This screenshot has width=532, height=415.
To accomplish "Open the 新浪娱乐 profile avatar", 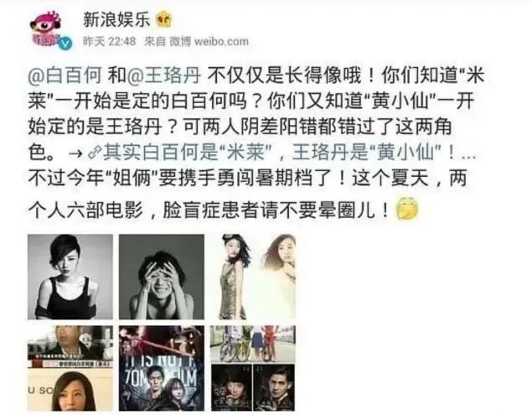I will [x=46, y=29].
